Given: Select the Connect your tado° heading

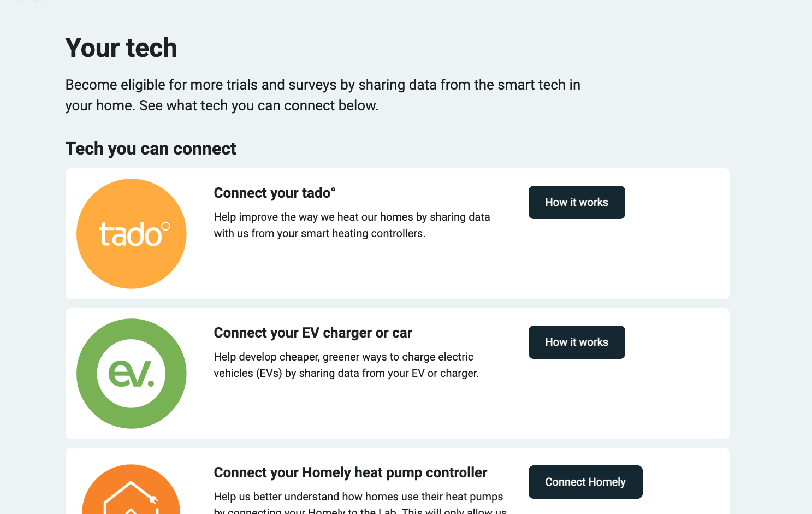Looking at the screenshot, I should [274, 193].
